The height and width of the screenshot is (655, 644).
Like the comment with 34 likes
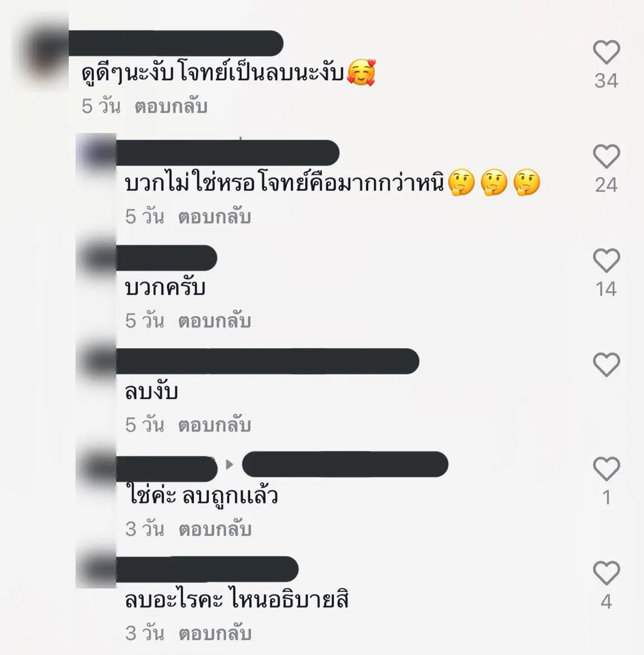[607, 52]
